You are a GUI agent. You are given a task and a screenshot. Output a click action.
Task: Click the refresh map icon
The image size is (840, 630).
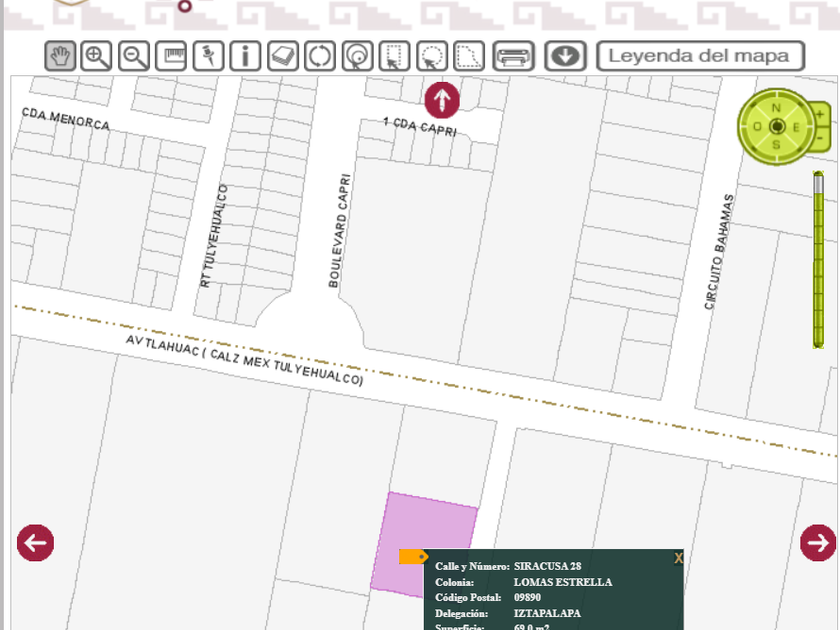320,56
